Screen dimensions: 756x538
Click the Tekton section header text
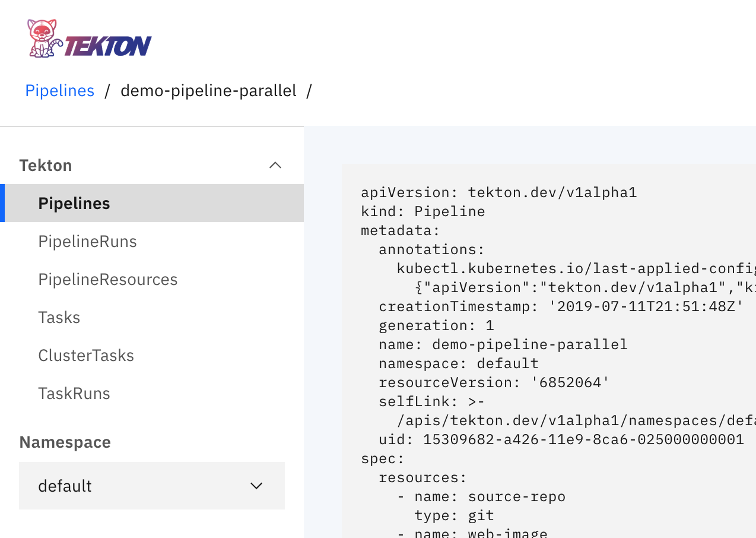(x=46, y=164)
